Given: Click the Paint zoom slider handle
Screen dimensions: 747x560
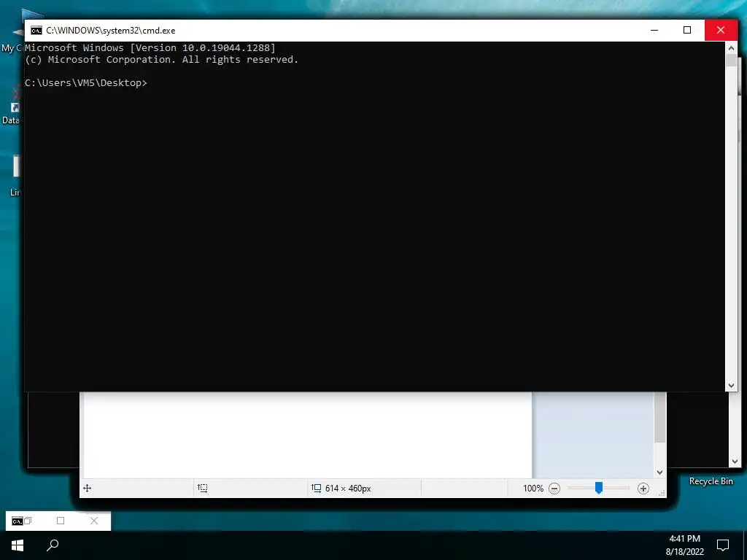Looking at the screenshot, I should (x=599, y=488).
